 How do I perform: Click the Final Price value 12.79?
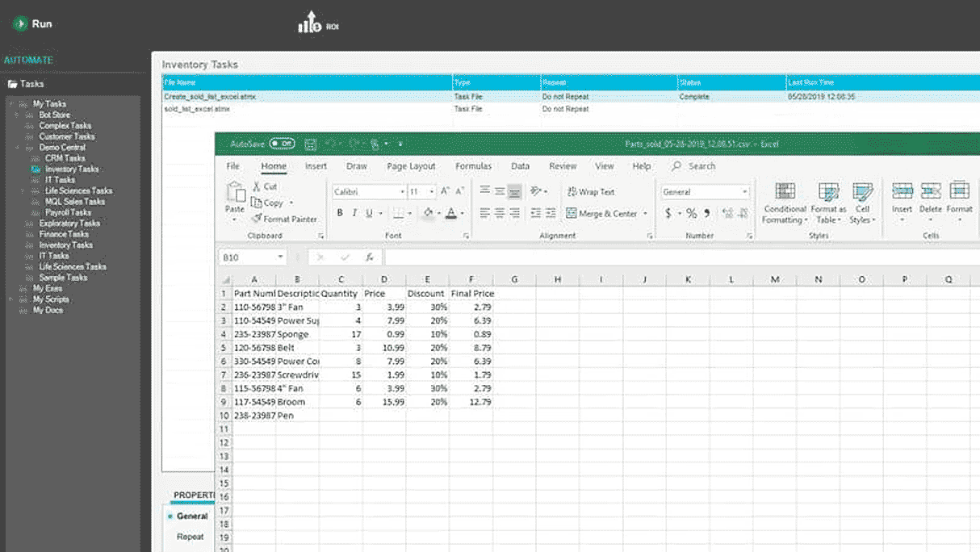coord(471,402)
